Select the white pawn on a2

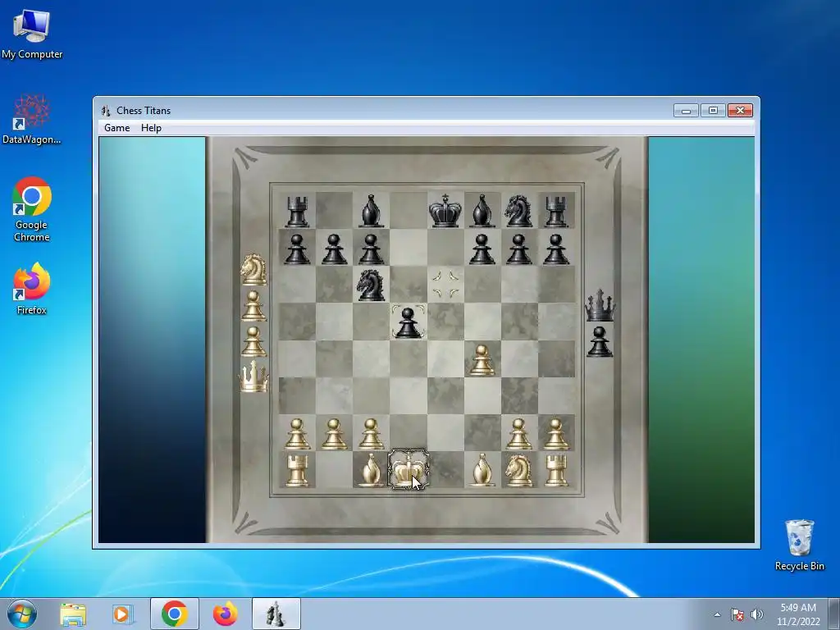tap(297, 433)
